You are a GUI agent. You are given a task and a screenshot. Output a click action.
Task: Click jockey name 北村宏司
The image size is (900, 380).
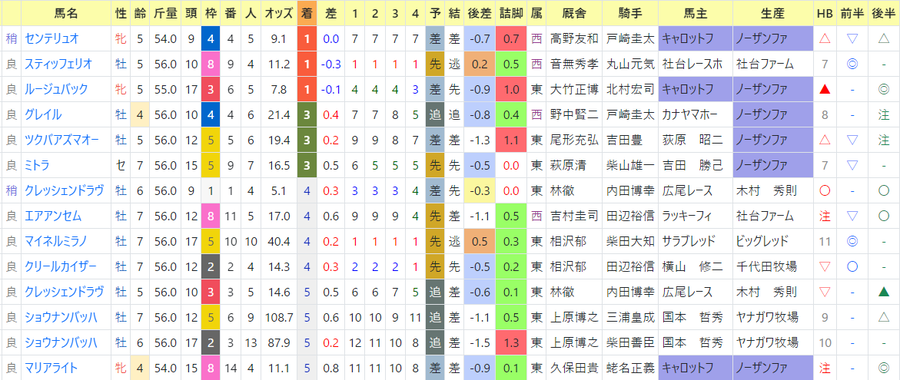click(630, 90)
